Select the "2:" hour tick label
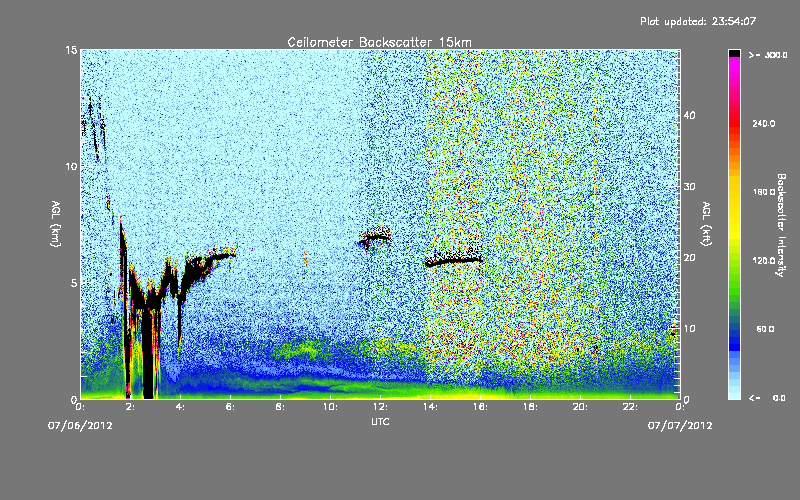This screenshot has height=500, width=800. click(x=130, y=407)
